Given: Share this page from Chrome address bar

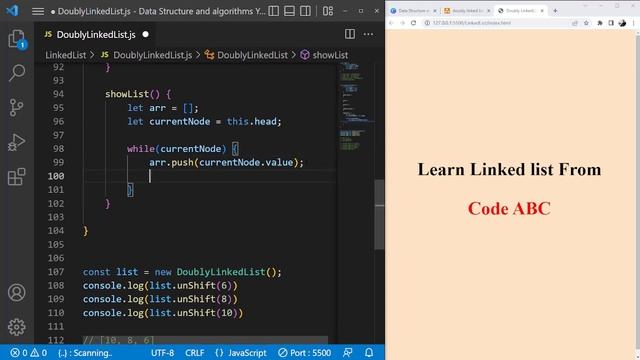Looking at the screenshot, I should click(x=575, y=23).
